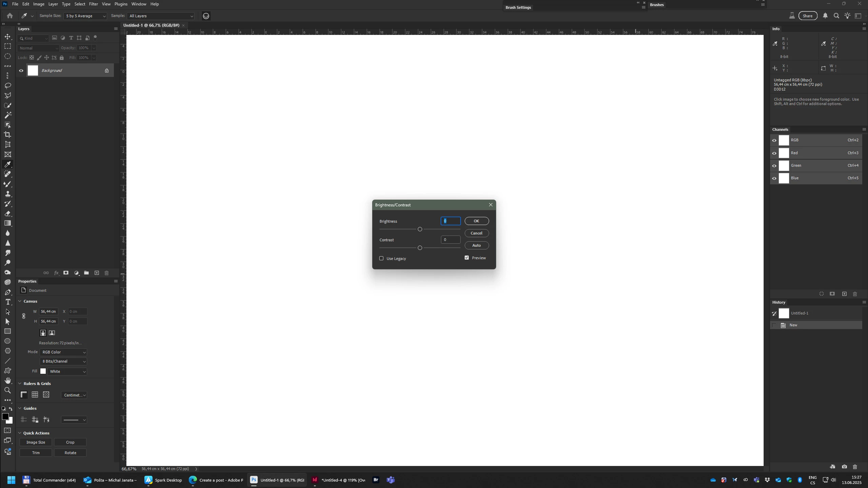The height and width of the screenshot is (488, 868).
Task: Hide the Red channel visibility
Action: coord(774,153)
